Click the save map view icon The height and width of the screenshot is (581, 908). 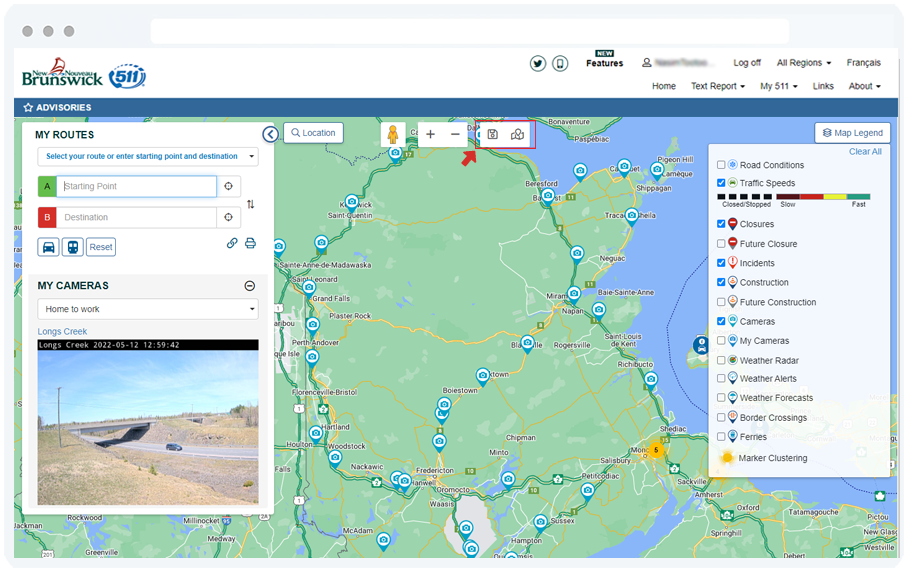click(493, 134)
